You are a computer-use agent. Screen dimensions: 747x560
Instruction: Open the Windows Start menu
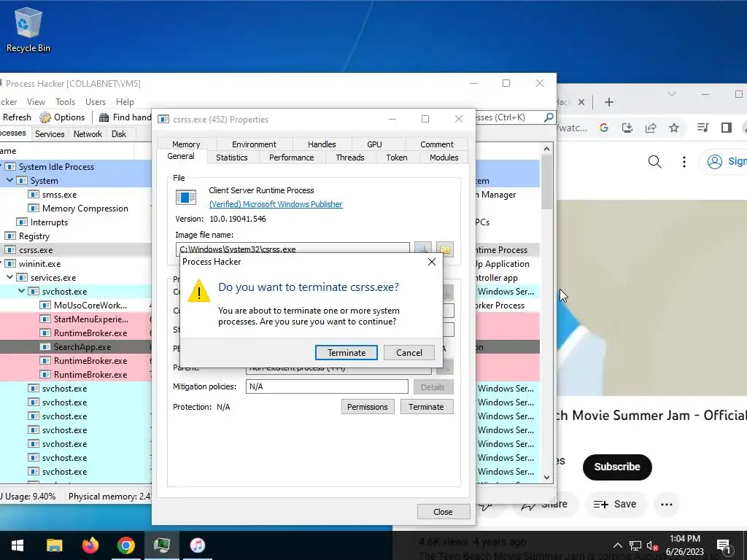(x=18, y=545)
